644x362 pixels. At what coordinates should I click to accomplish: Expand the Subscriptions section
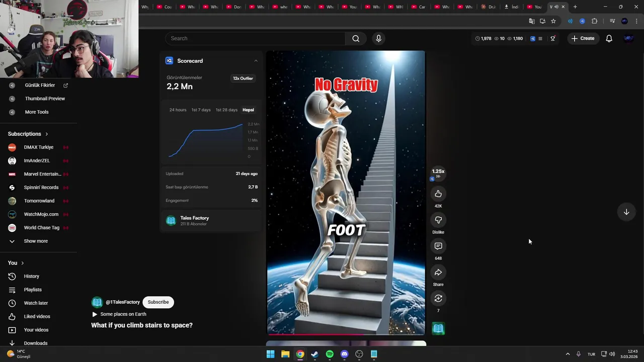click(28, 134)
